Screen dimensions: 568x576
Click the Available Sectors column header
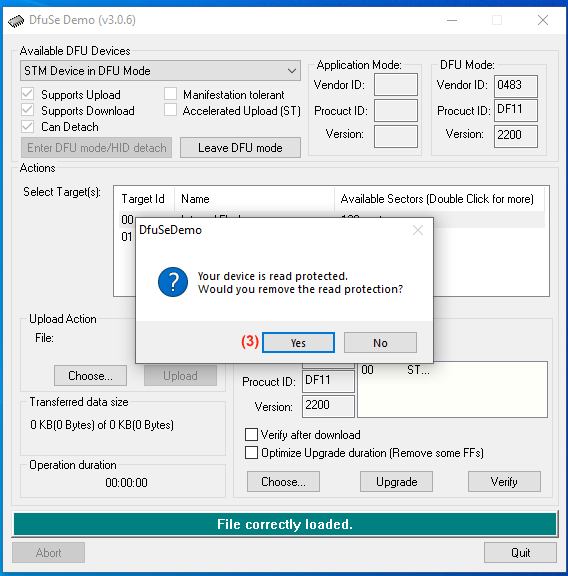coord(439,199)
